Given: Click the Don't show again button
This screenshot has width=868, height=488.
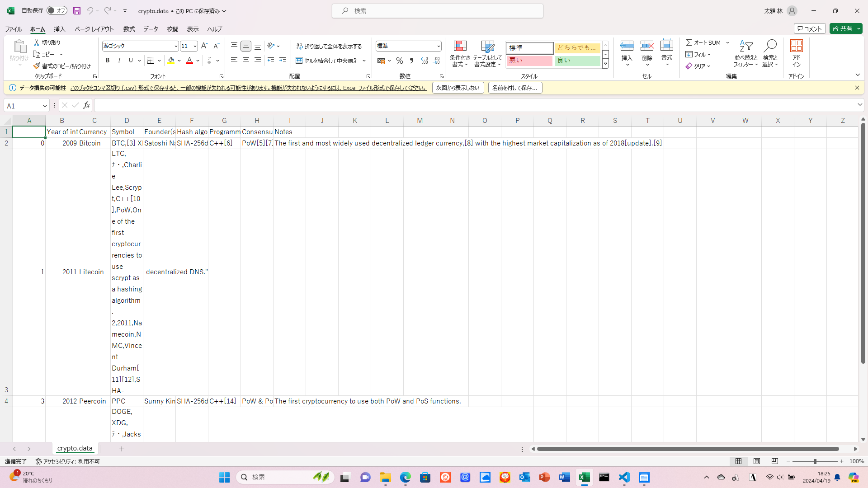Looking at the screenshot, I should (x=458, y=88).
